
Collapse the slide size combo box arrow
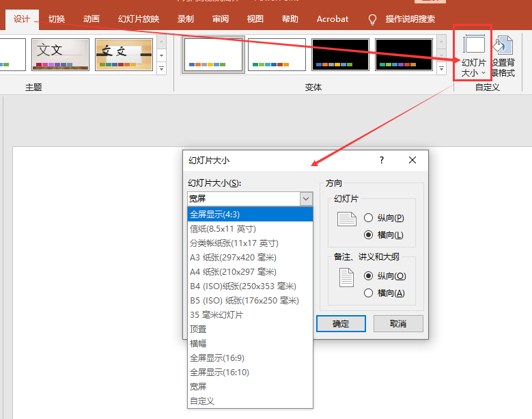click(x=306, y=199)
